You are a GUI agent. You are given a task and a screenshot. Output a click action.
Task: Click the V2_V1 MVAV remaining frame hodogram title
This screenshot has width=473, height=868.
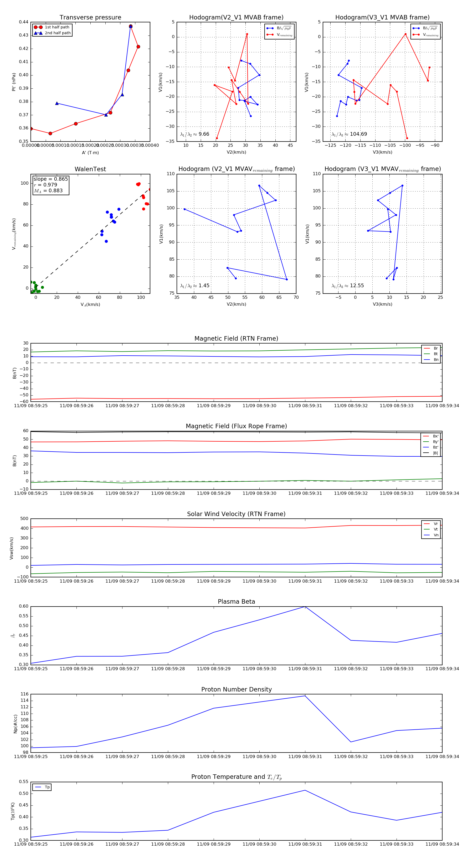coord(236,169)
